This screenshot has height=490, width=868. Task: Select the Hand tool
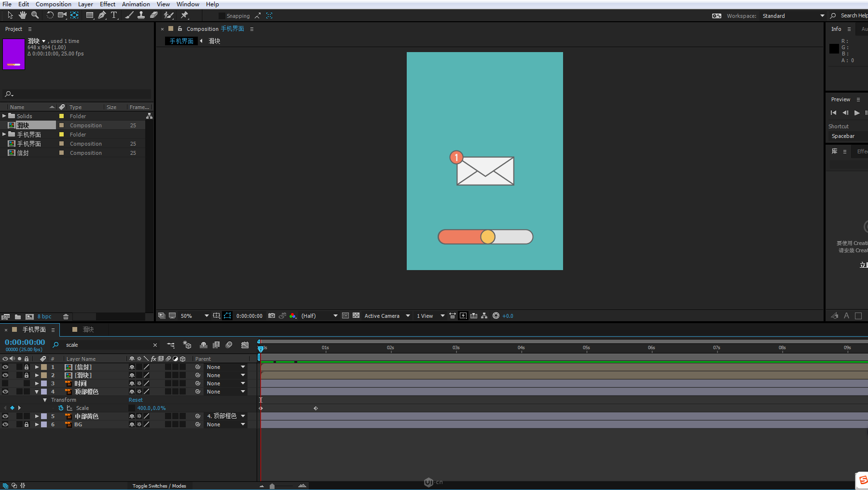point(22,15)
